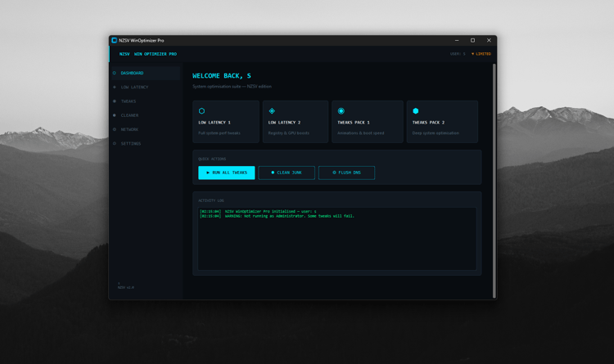Viewport: 614px width, 364px height.
Task: Click the dot icon in Clean Junk button
Action: 273,173
